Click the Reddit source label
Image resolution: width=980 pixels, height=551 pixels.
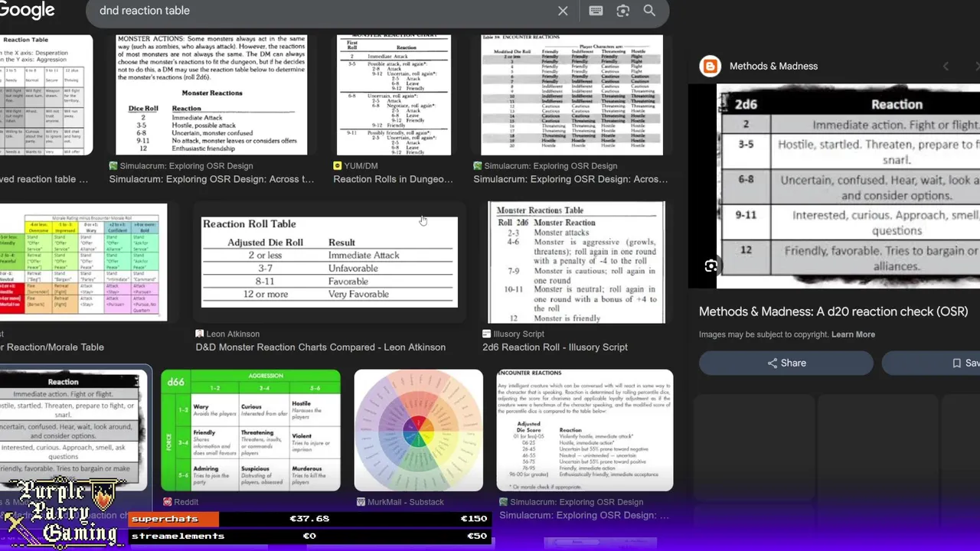[186, 502]
